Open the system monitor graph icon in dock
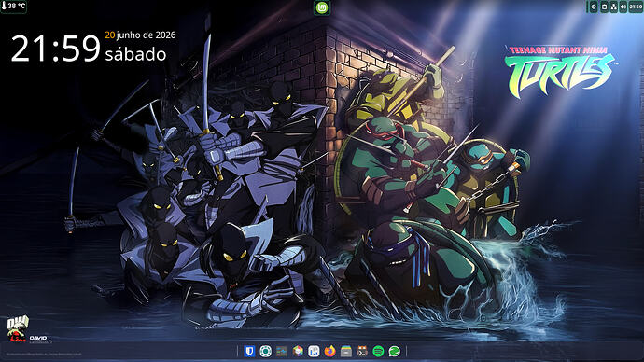This screenshot has width=644, height=362. 282,352
